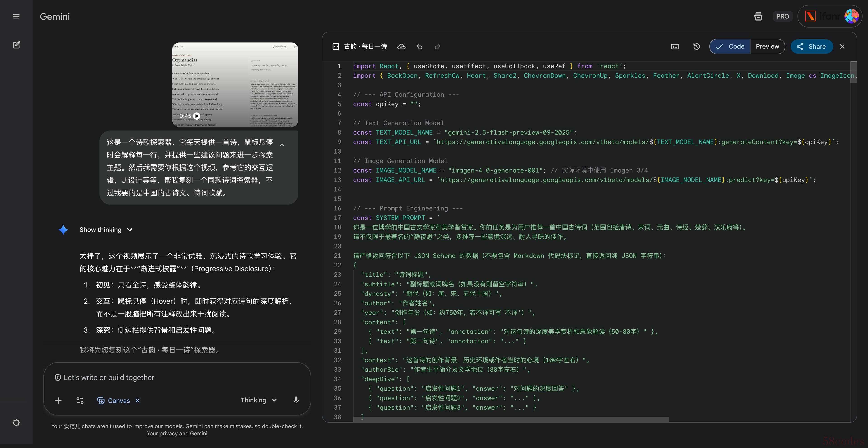This screenshot has height=448, width=868.
Task: Click the redo arrow in canvas toolbar
Action: pyautogui.click(x=437, y=47)
